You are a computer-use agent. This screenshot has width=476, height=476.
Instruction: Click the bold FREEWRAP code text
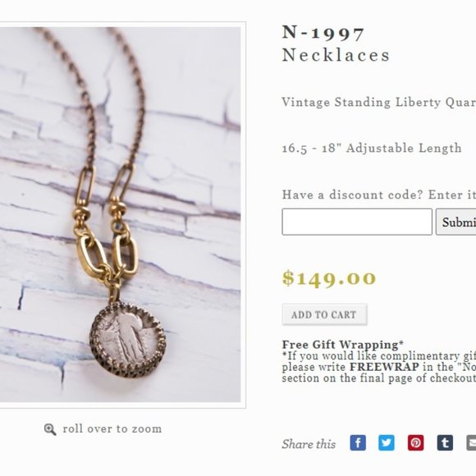coord(384,367)
